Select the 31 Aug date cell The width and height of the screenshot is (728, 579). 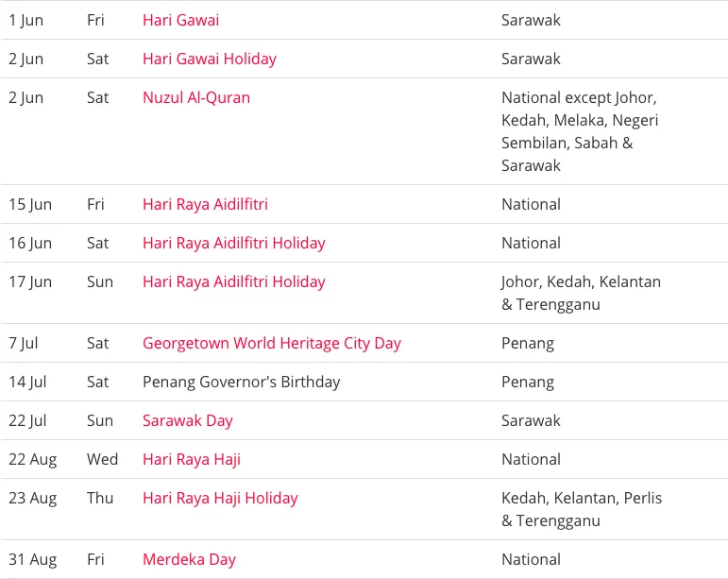tap(33, 559)
